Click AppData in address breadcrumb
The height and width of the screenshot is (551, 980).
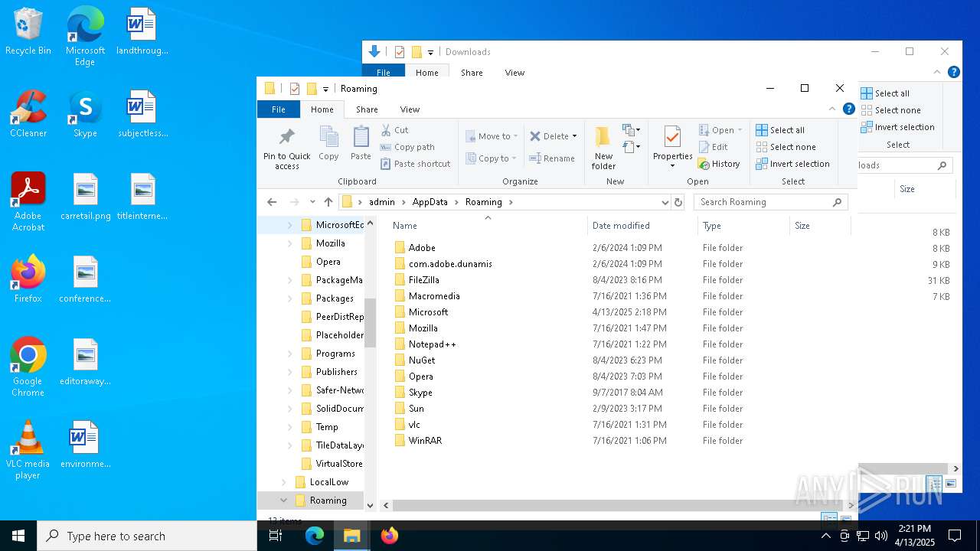coord(430,202)
